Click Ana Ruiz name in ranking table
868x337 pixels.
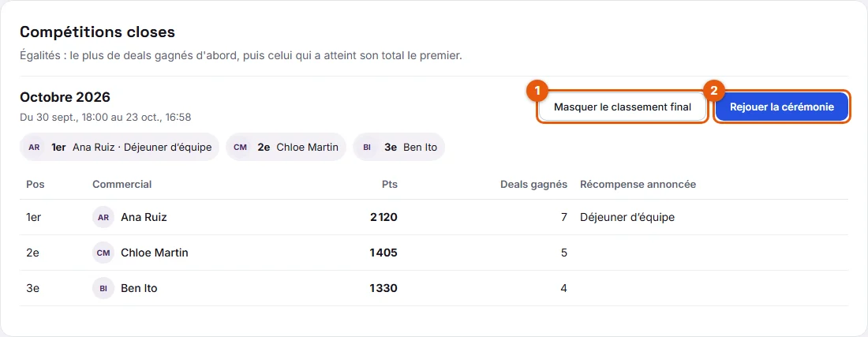pos(144,218)
